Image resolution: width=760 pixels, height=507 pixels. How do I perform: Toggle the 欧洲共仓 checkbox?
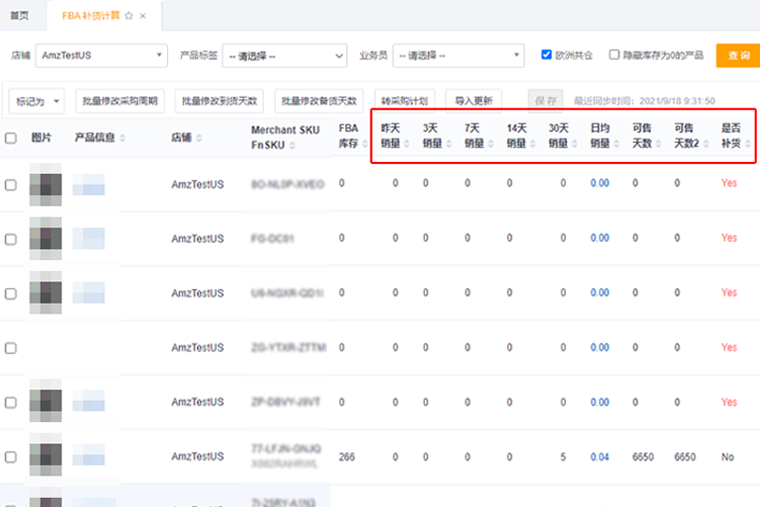click(547, 55)
